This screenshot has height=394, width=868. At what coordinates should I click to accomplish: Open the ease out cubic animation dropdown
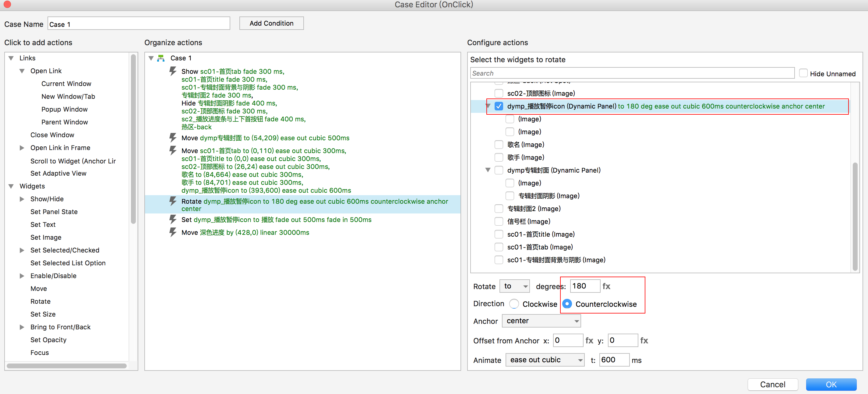pyautogui.click(x=545, y=360)
